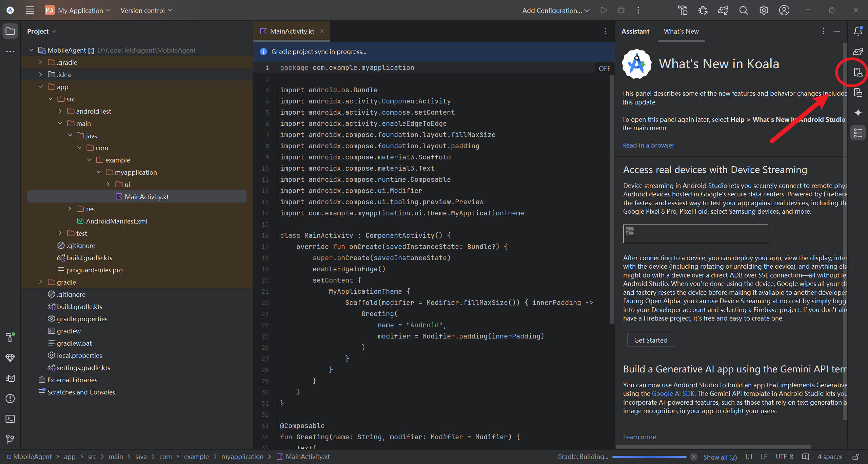Click the SDK/Troubleshoot bug-refresh icon
The image size is (868, 464).
click(703, 10)
